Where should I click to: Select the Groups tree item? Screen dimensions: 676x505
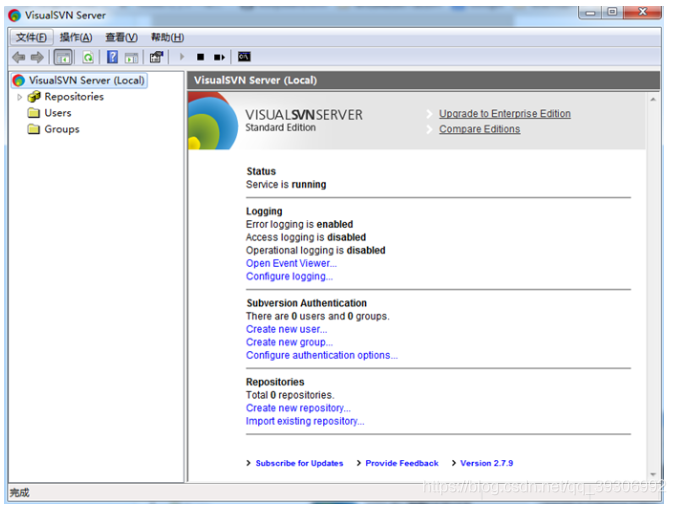(x=62, y=129)
